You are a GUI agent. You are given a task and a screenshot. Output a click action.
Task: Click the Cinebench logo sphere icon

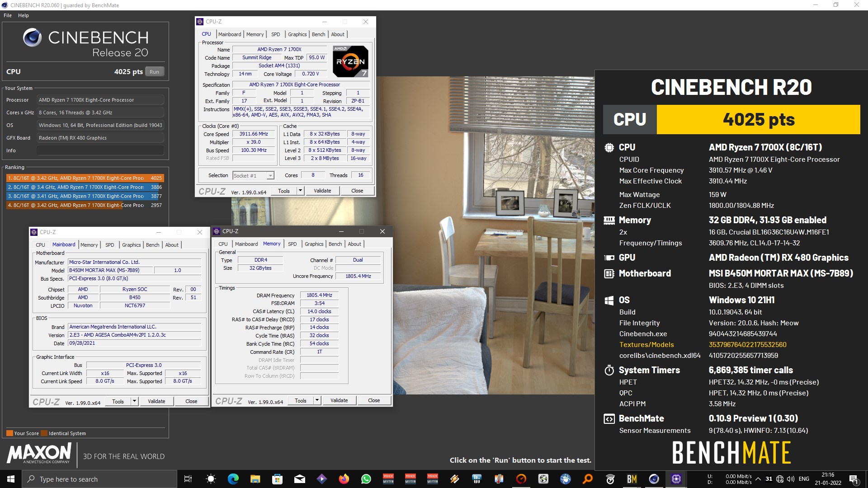pos(33,38)
